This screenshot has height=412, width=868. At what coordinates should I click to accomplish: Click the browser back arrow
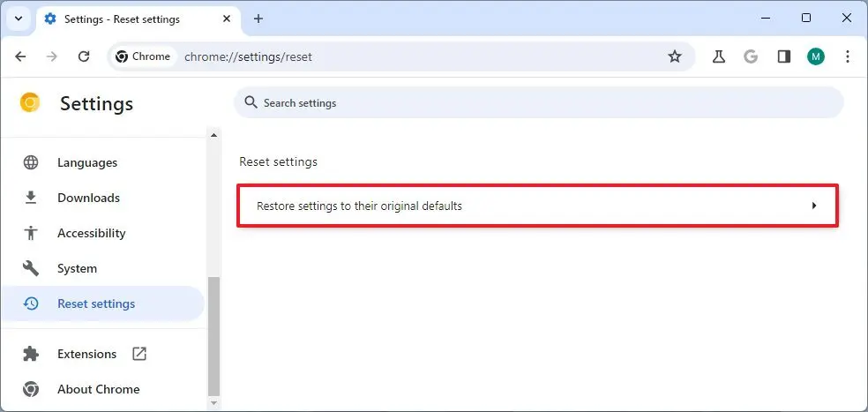(21, 56)
